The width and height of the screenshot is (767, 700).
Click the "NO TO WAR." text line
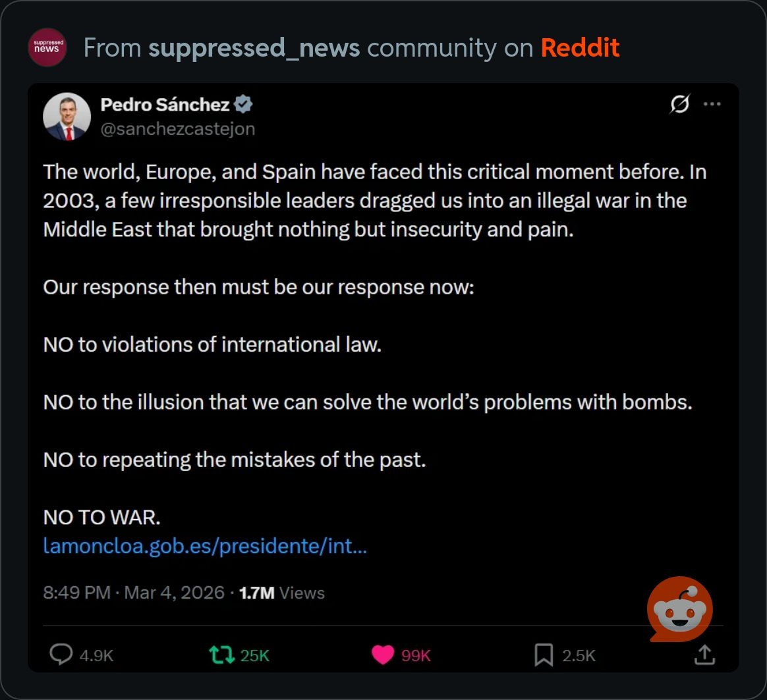point(101,518)
